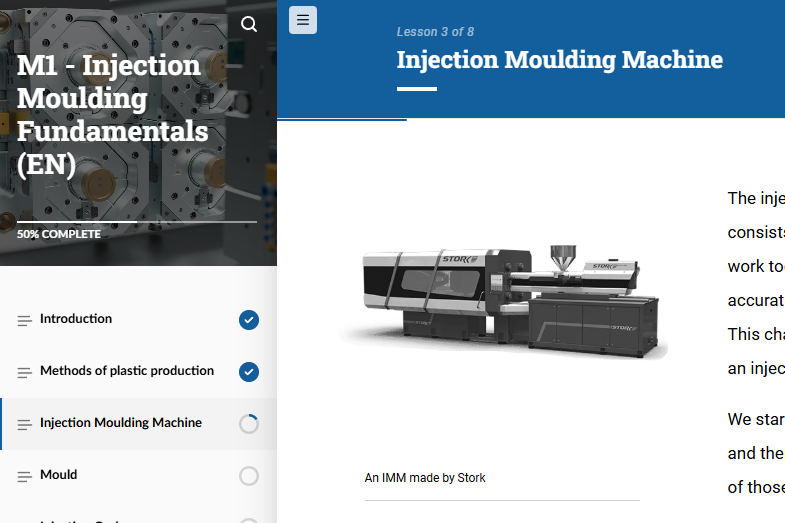Open the course search magnifier icon
Image resolution: width=785 pixels, height=523 pixels.
point(249,24)
